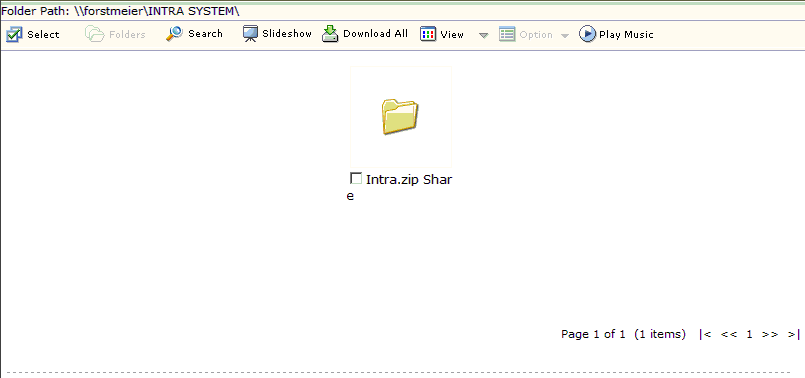Click the View grid icon
Viewport: 805px width, 378px height.
(428, 34)
